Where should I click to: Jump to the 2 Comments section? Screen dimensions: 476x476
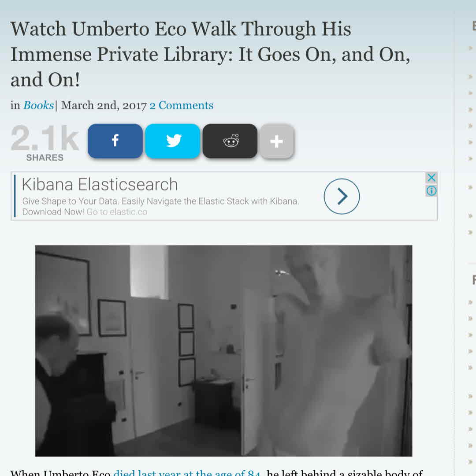tap(182, 105)
